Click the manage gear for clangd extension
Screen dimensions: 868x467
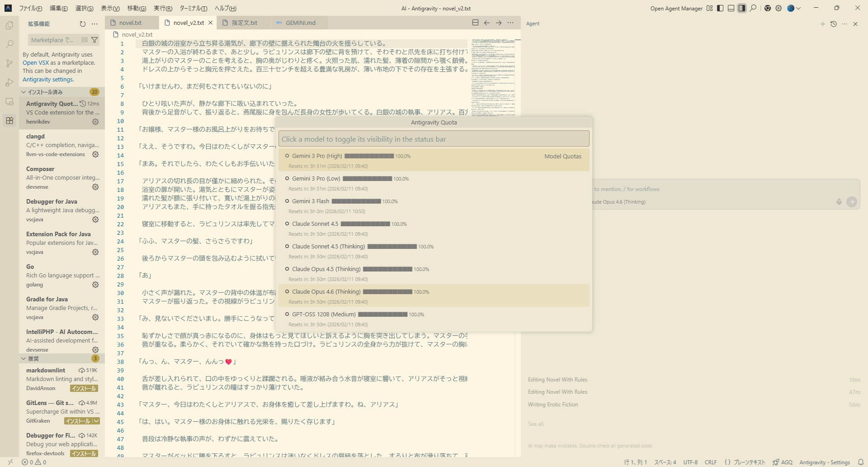tap(95, 154)
